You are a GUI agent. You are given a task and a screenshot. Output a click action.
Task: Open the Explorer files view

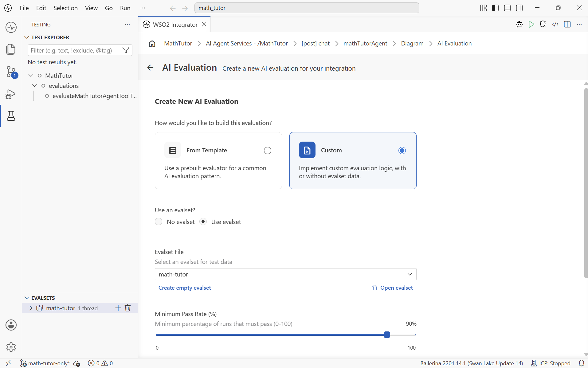coord(11,49)
